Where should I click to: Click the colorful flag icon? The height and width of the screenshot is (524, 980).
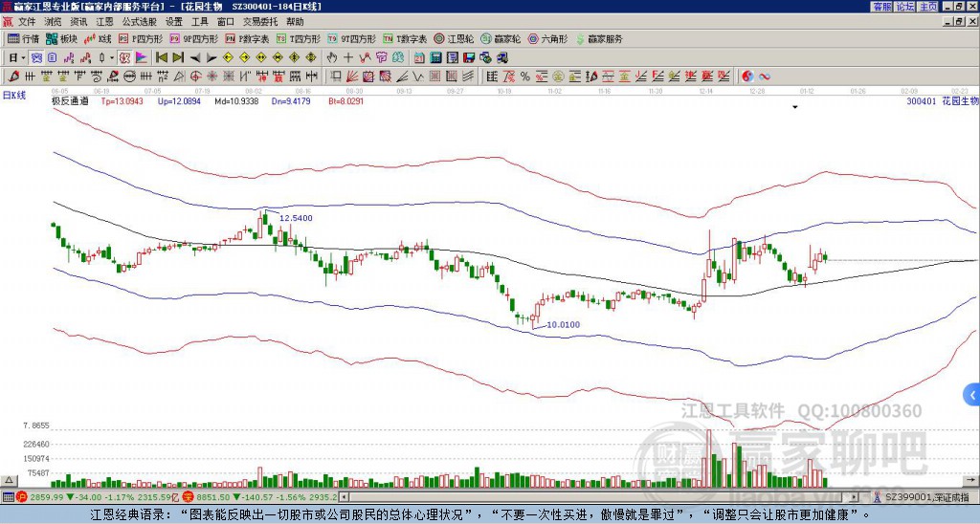pos(142,58)
